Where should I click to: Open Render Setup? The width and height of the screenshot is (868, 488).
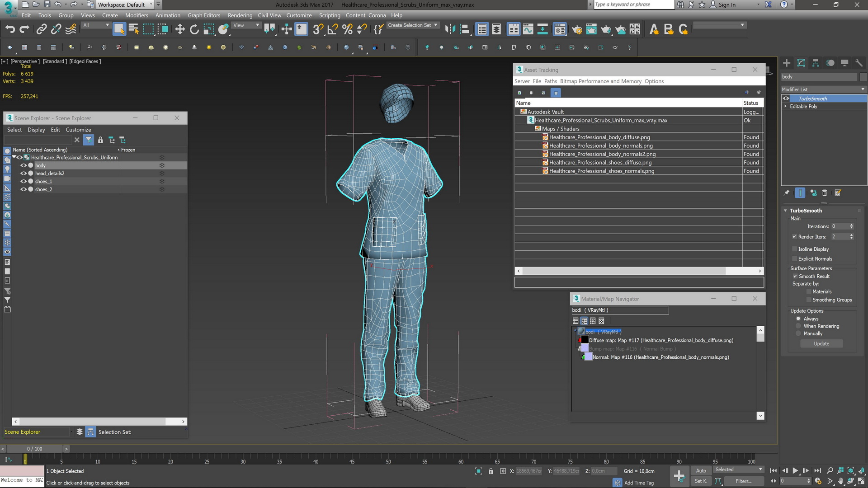(x=577, y=29)
